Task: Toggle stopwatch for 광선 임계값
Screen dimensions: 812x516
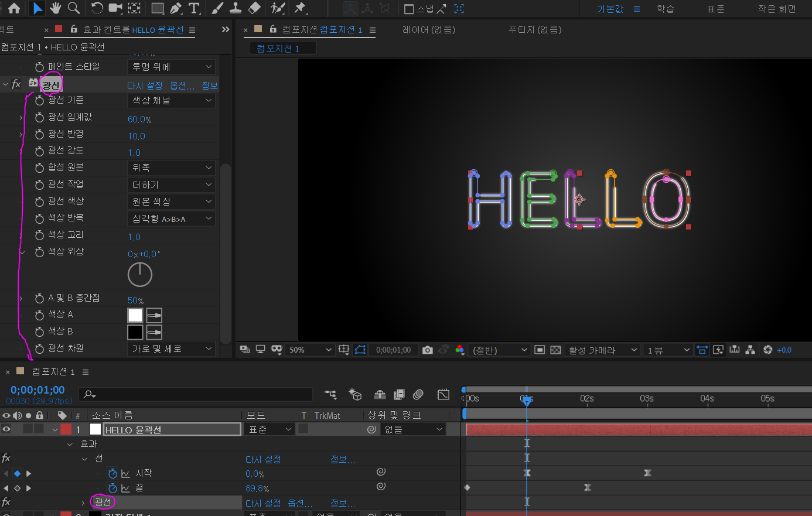Action: pyautogui.click(x=40, y=118)
